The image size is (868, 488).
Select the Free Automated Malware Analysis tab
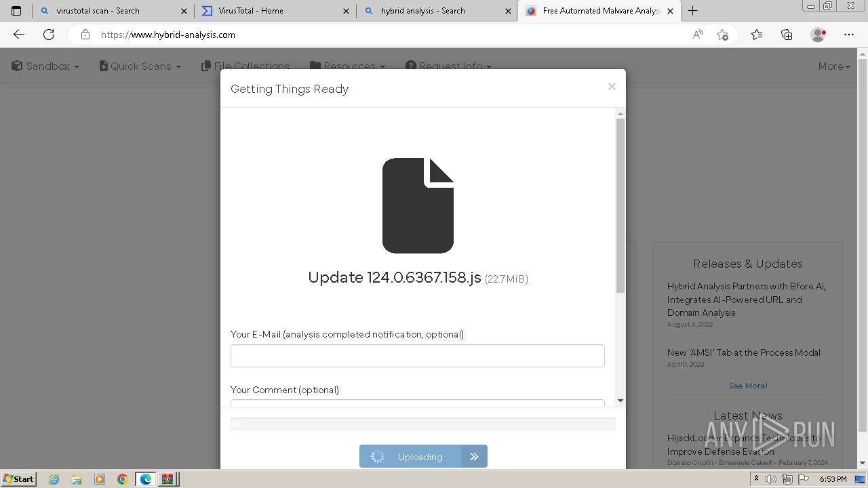(600, 11)
